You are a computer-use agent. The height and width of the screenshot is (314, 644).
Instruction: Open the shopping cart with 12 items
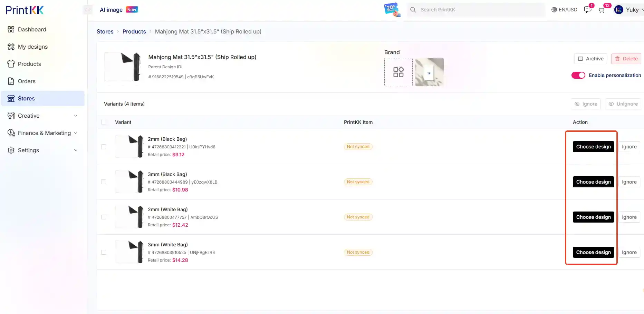point(602,10)
